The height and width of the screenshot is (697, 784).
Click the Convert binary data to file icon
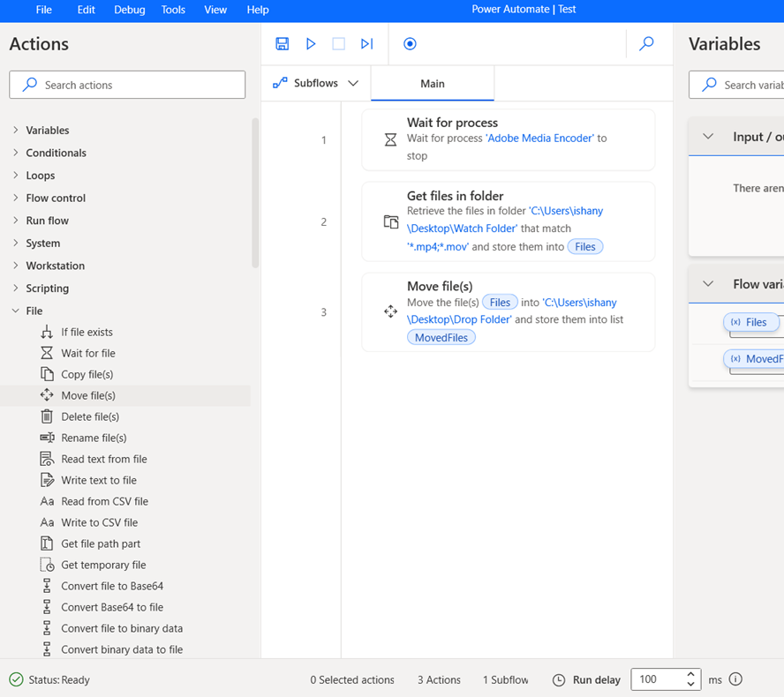point(47,649)
